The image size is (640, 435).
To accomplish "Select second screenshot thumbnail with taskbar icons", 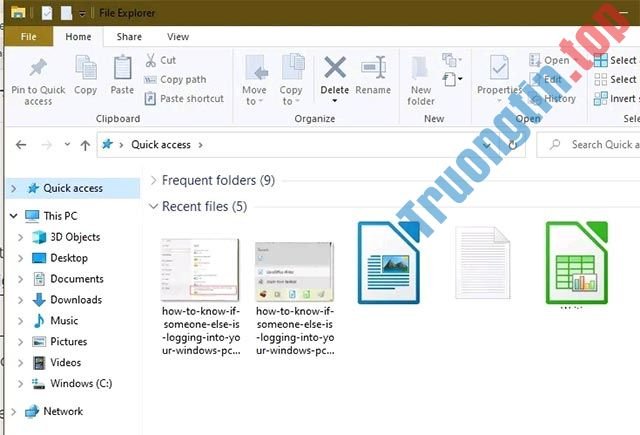I will pos(294,272).
